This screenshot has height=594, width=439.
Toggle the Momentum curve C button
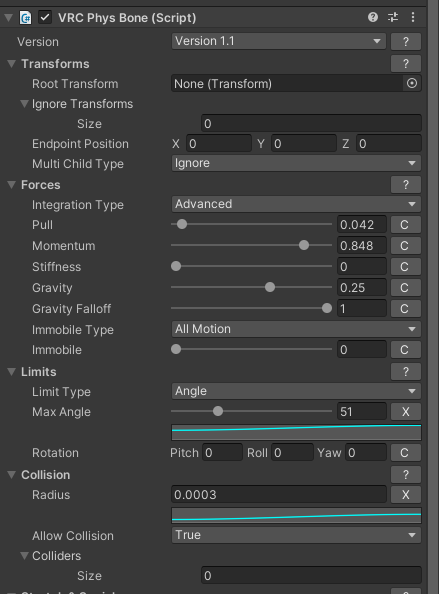pyautogui.click(x=406, y=245)
